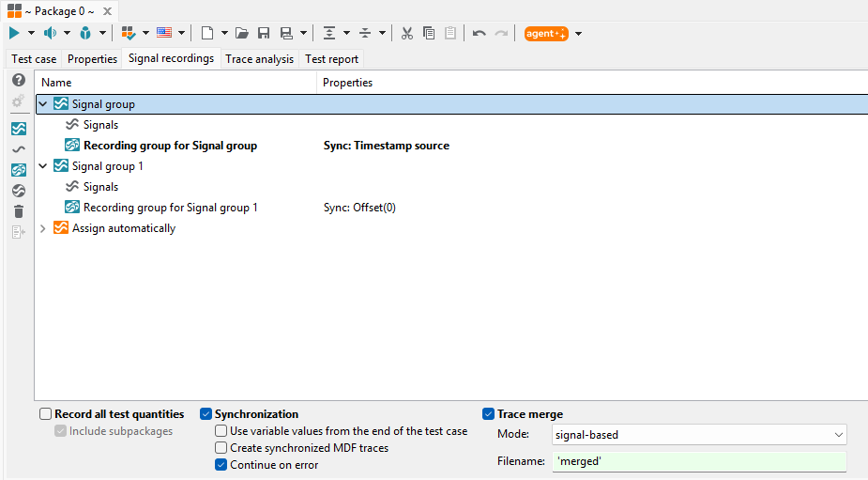Click the save-as double disk icon

click(x=286, y=33)
